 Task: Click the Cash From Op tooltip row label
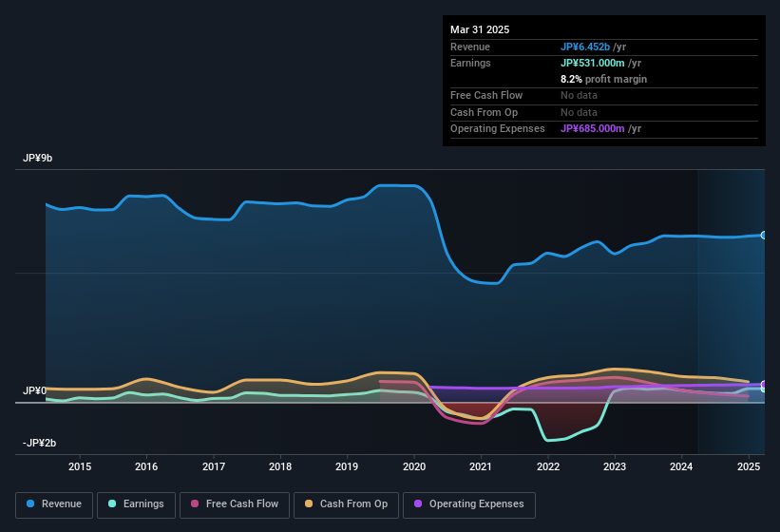[484, 112]
